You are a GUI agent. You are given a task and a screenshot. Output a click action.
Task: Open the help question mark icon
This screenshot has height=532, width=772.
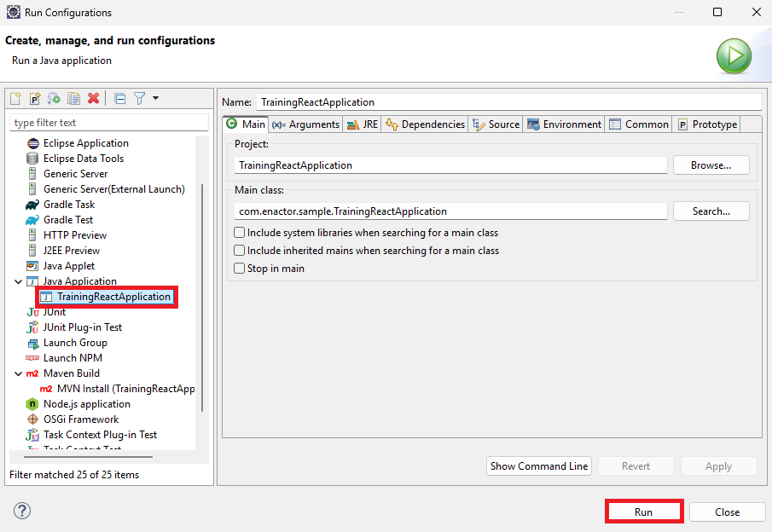pos(21,511)
